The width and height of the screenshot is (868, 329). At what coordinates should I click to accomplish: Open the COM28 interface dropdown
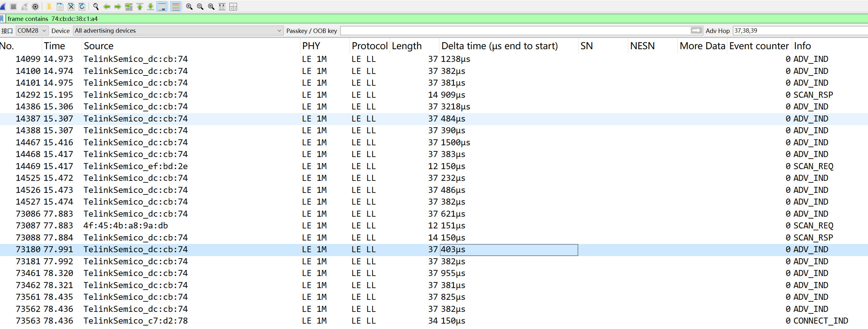coord(32,30)
